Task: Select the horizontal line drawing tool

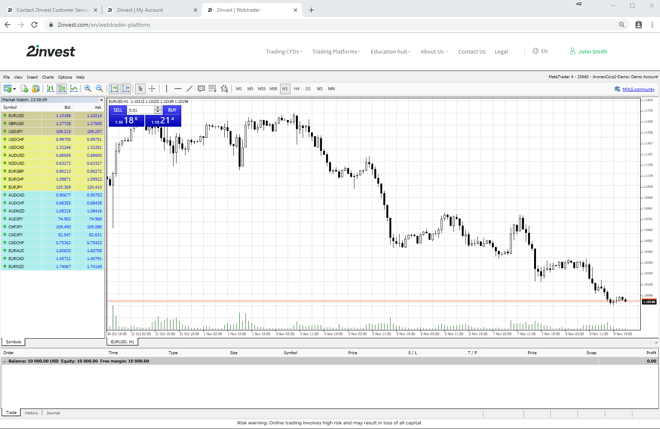Action: click(x=178, y=88)
